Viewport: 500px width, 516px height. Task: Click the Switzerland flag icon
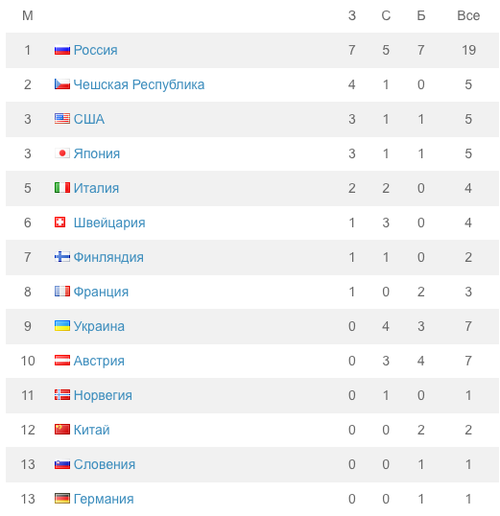tap(60, 222)
